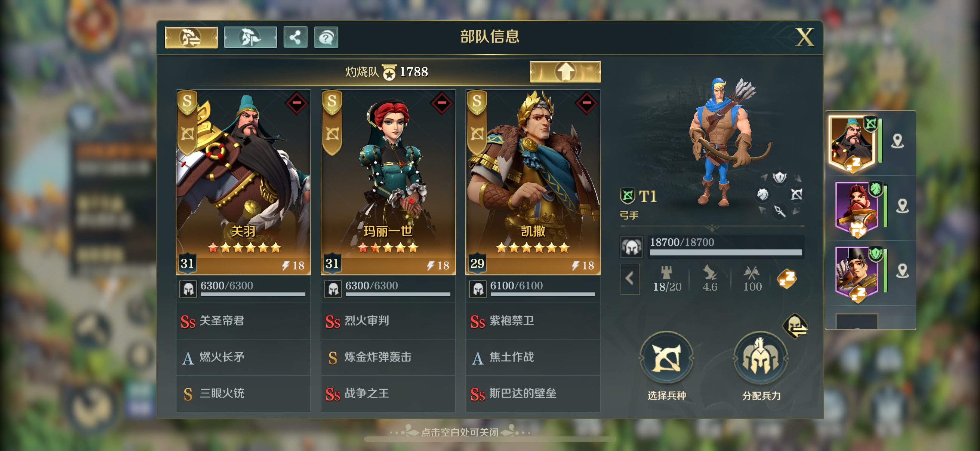Switch to the first gold troop tab
The height and width of the screenshot is (451, 980).
point(191,37)
